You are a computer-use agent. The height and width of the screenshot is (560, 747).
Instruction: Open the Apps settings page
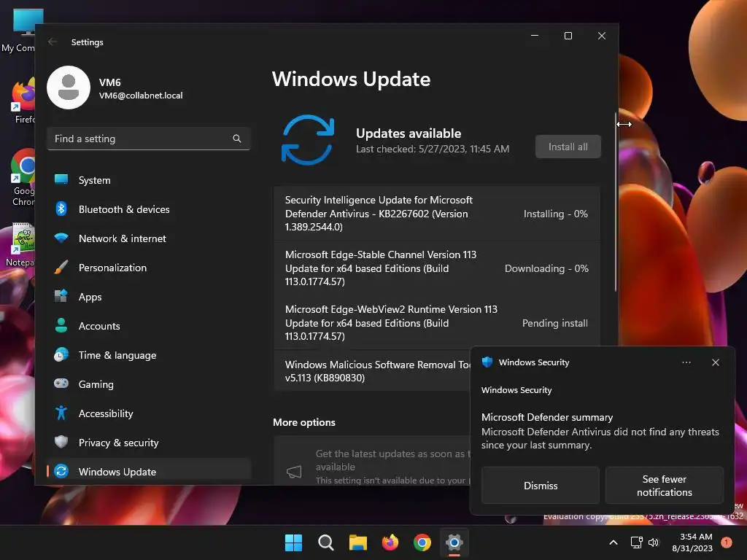coord(149,297)
